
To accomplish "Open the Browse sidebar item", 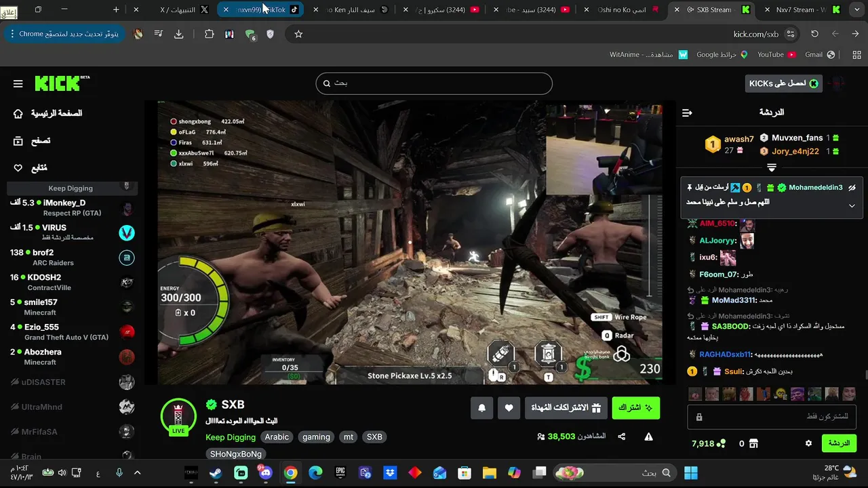I will 32,141.
